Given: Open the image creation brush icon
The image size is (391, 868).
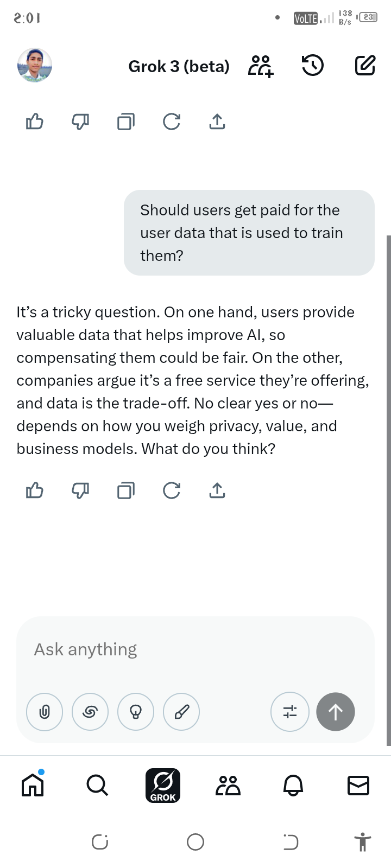Looking at the screenshot, I should 181,712.
